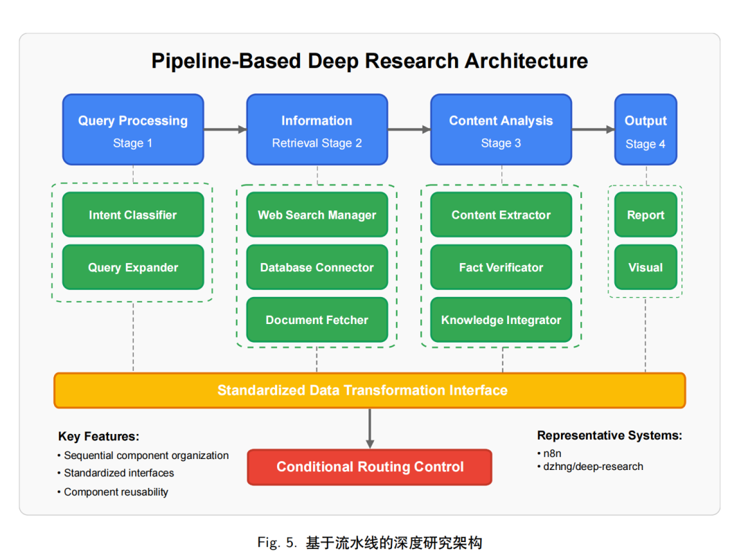
Task: Select the Query Expander component
Action: click(x=133, y=267)
